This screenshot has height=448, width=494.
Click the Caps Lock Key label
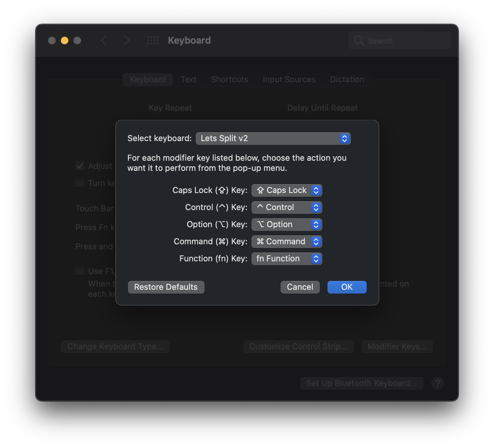tap(210, 190)
